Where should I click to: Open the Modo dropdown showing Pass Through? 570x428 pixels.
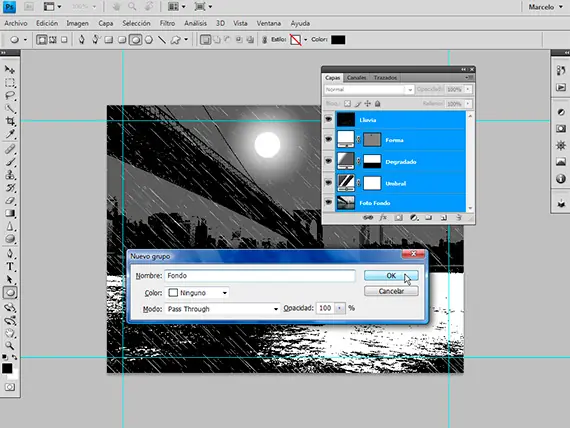tap(222, 309)
